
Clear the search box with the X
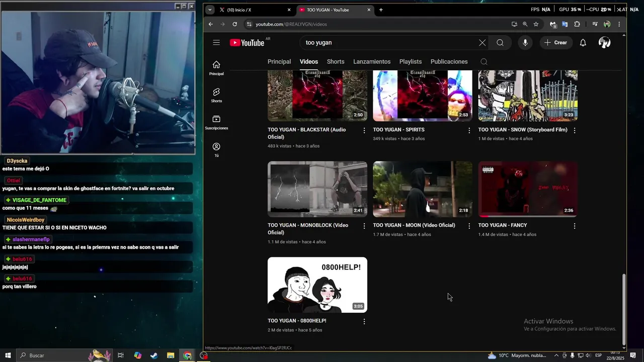tap(482, 43)
